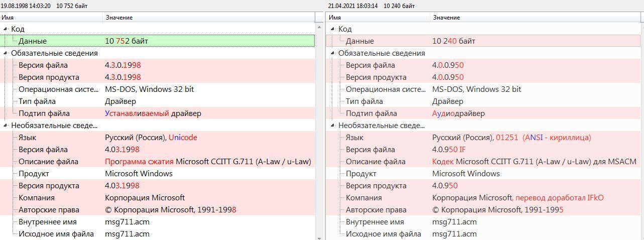Click the file version value 4.0.950 IF
Viewport: 644px width, 240px height.
click(449, 150)
